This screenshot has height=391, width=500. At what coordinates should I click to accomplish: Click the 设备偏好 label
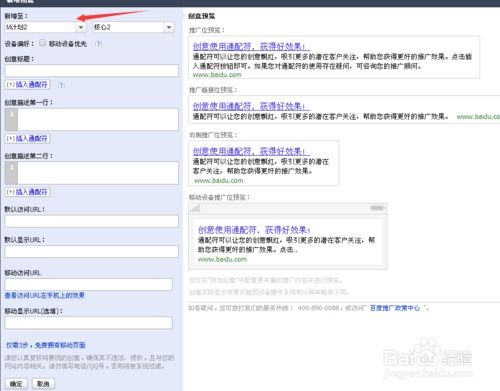point(19,44)
